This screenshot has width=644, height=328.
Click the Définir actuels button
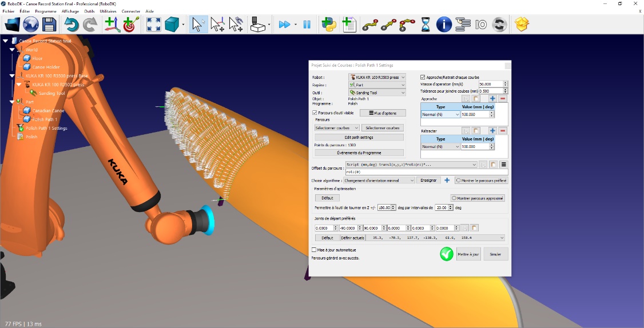[x=352, y=238]
